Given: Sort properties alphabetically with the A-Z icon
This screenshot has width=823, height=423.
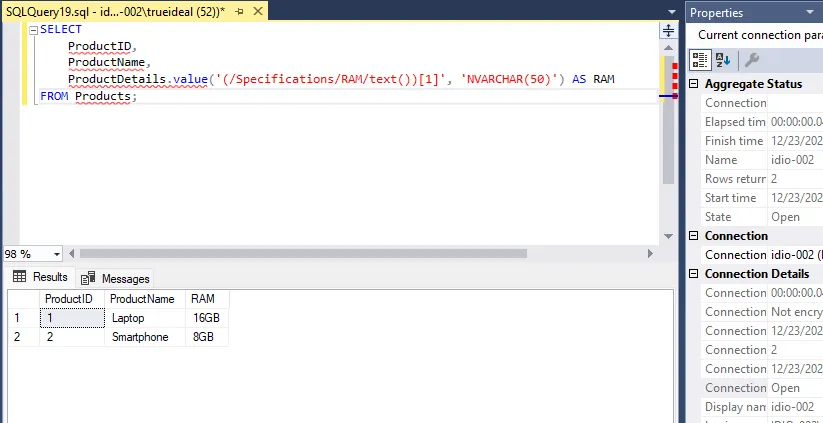Looking at the screenshot, I should click(723, 60).
